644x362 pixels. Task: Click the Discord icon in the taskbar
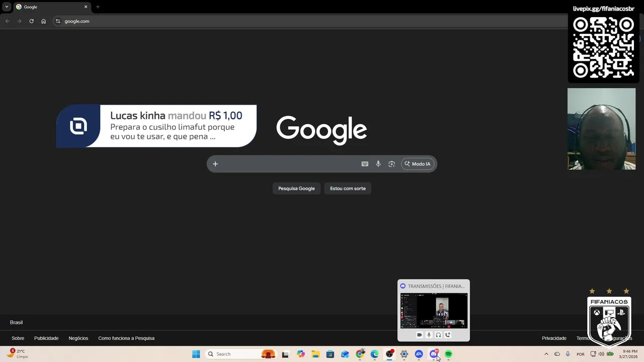pyautogui.click(x=434, y=354)
